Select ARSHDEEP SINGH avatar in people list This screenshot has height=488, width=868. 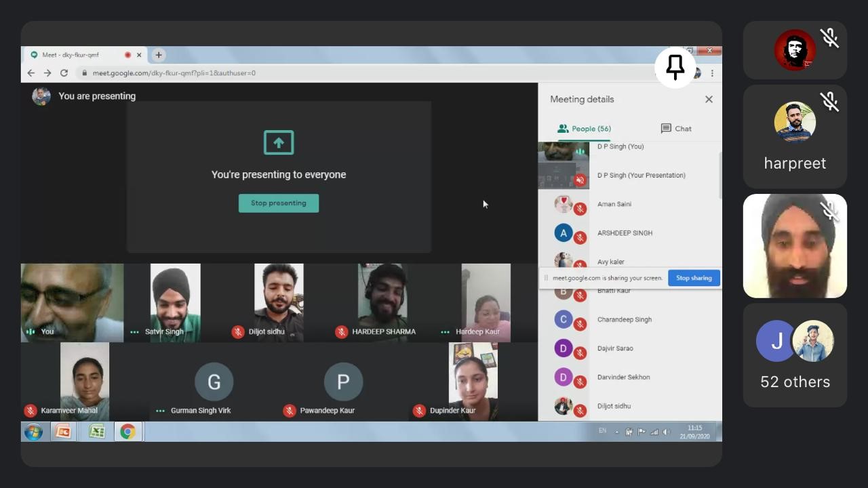point(564,233)
